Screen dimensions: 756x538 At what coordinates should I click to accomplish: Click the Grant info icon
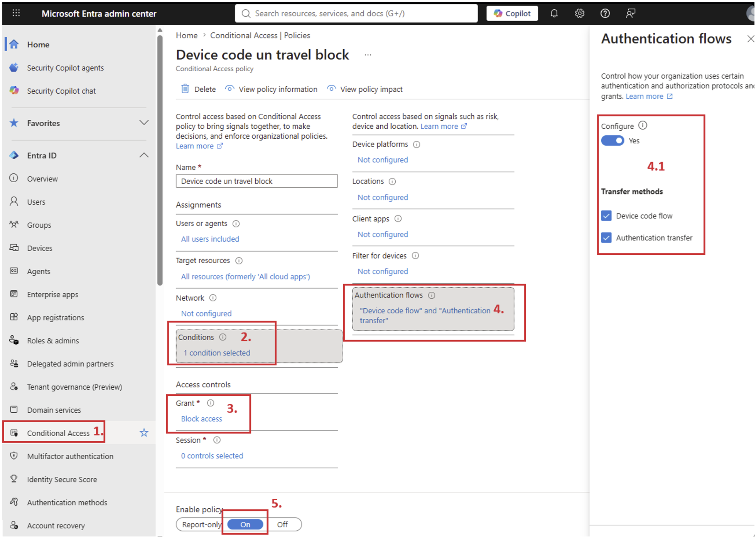pyautogui.click(x=211, y=403)
